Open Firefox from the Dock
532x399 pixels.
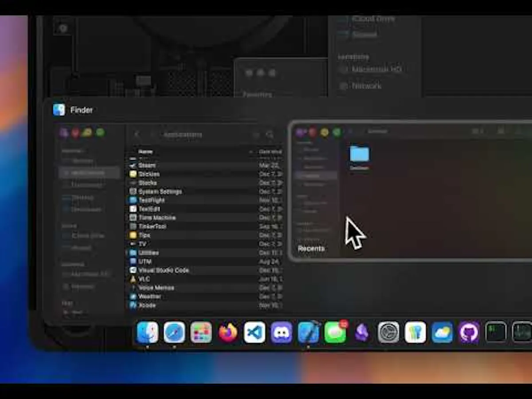tap(228, 332)
